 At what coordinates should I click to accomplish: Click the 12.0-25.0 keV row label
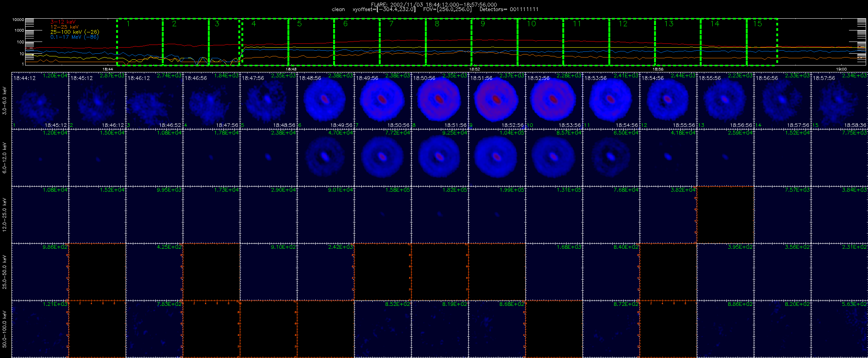tap(5, 215)
